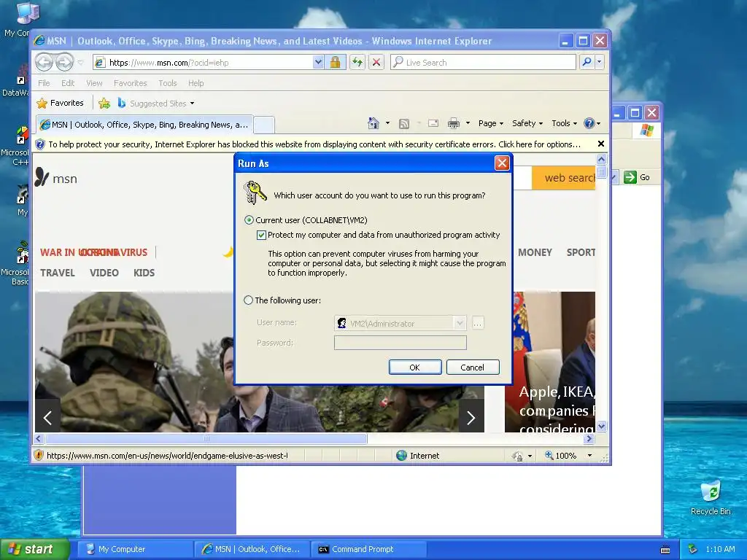Click the Home page icon
The height and width of the screenshot is (560, 747).
point(373,123)
